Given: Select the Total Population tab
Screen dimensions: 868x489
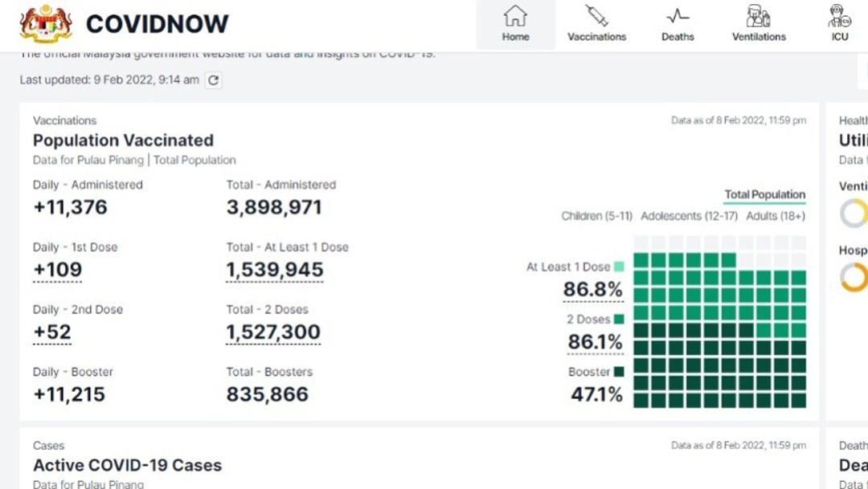Looking at the screenshot, I should click(x=765, y=194).
